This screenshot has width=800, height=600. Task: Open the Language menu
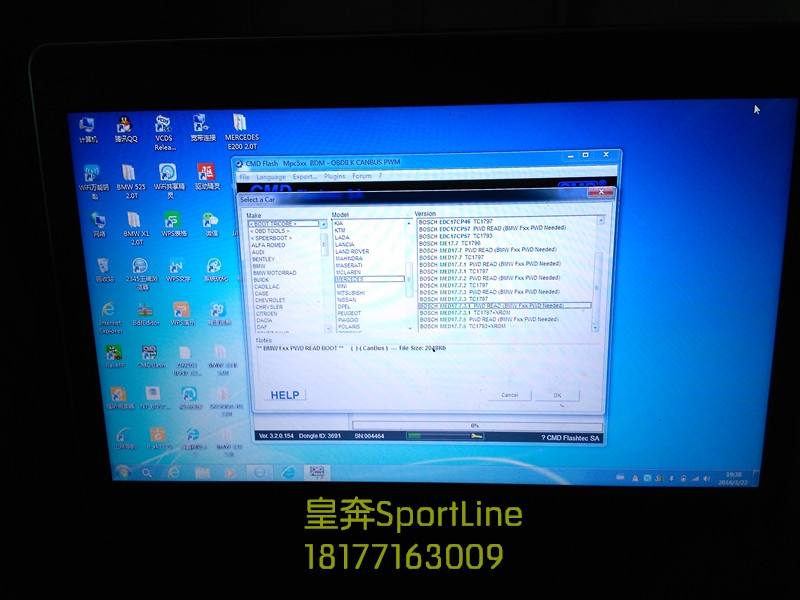click(271, 177)
